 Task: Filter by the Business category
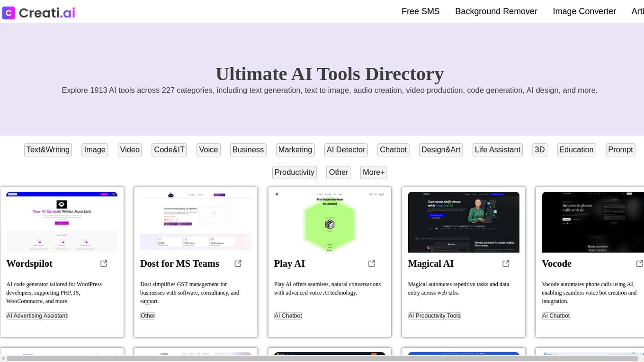(248, 150)
